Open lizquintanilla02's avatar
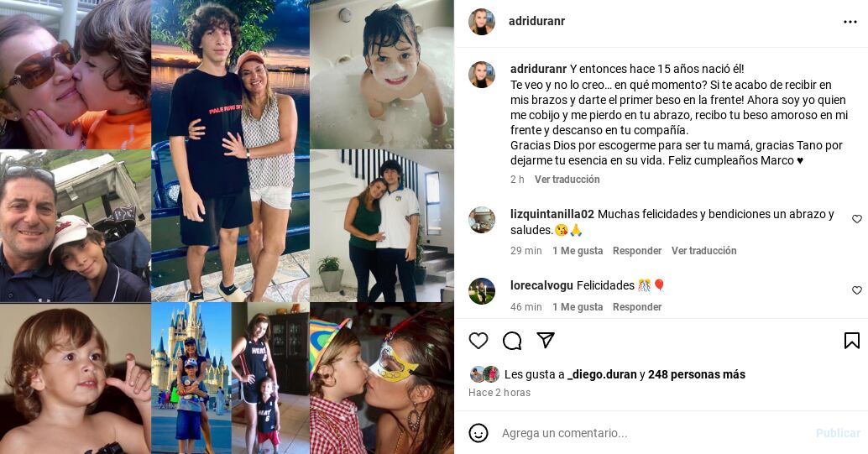 [482, 220]
